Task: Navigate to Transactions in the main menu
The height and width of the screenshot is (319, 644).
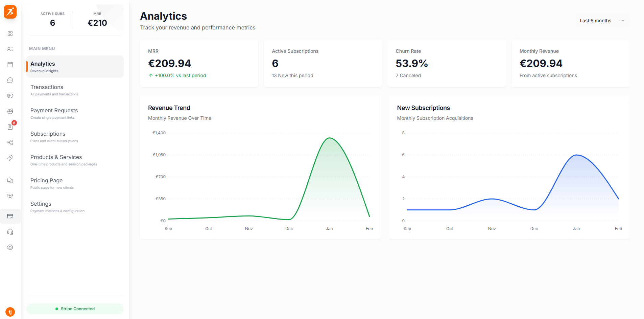Action: [47, 87]
